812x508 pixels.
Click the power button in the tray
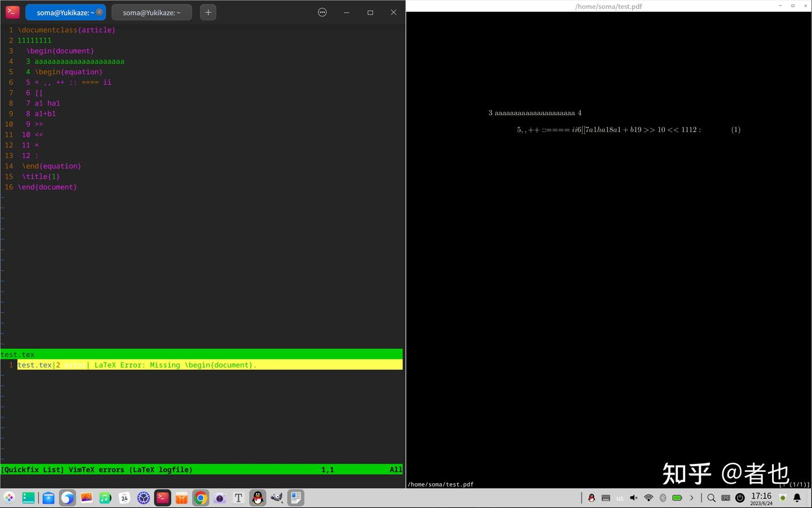point(740,498)
